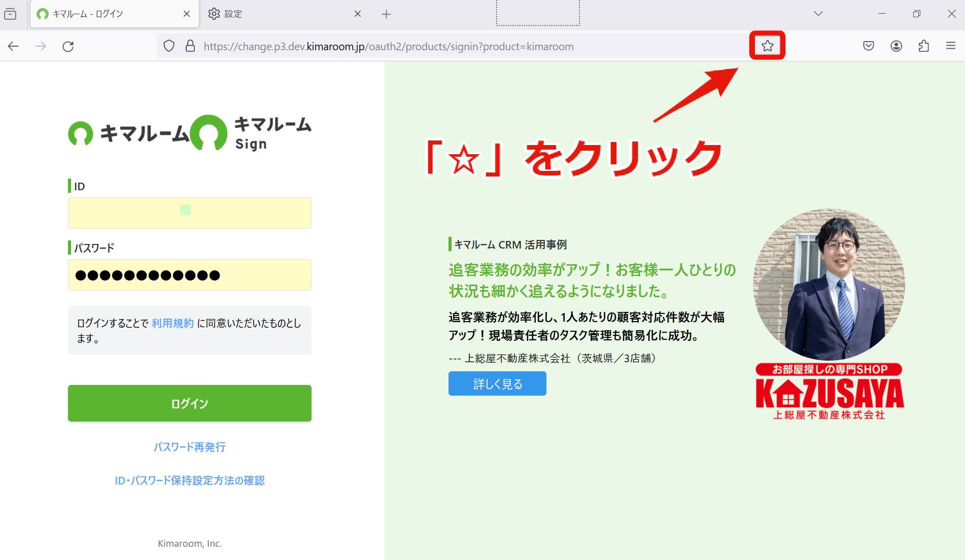This screenshot has height=560, width=965.
Task: Click the bookmark star icon
Action: coord(767,46)
